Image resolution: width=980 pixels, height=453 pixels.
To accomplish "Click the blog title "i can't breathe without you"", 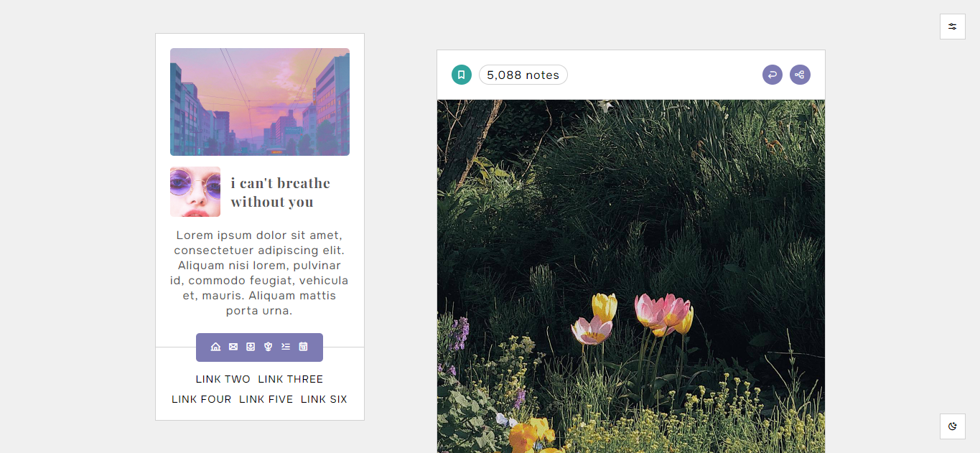I will point(281,192).
